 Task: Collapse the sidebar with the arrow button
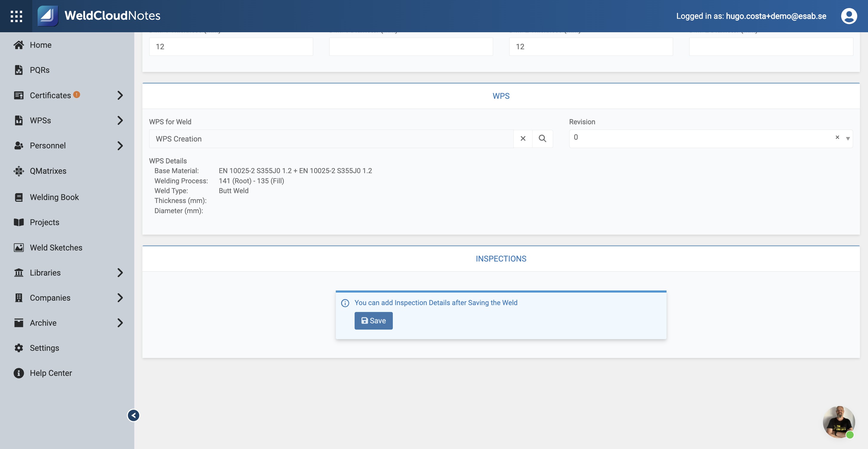pyautogui.click(x=133, y=415)
